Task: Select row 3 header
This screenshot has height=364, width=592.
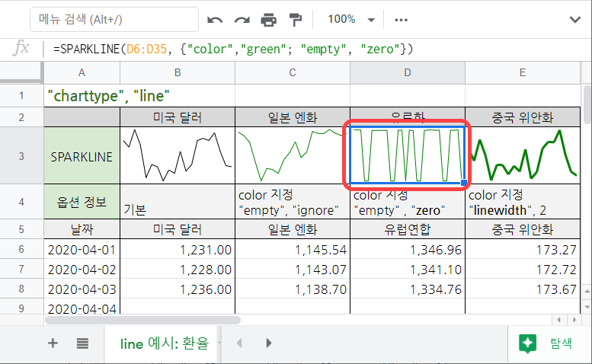Action: (x=21, y=156)
